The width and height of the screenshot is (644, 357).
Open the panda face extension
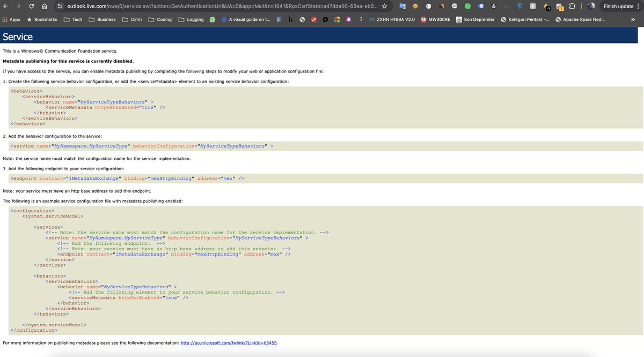[x=494, y=6]
